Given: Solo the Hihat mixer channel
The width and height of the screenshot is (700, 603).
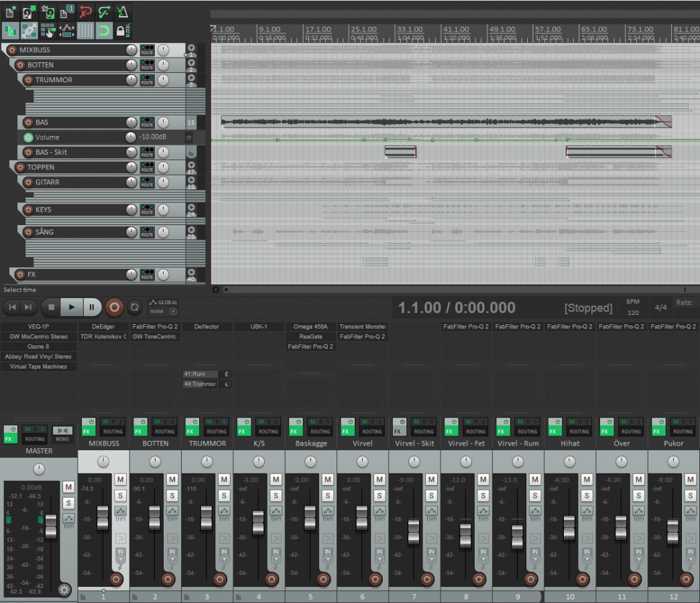Looking at the screenshot, I should coord(587,495).
